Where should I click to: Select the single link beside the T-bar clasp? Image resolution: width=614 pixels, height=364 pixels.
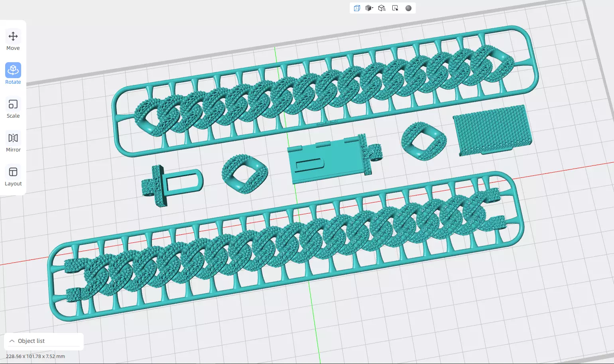[x=245, y=174]
